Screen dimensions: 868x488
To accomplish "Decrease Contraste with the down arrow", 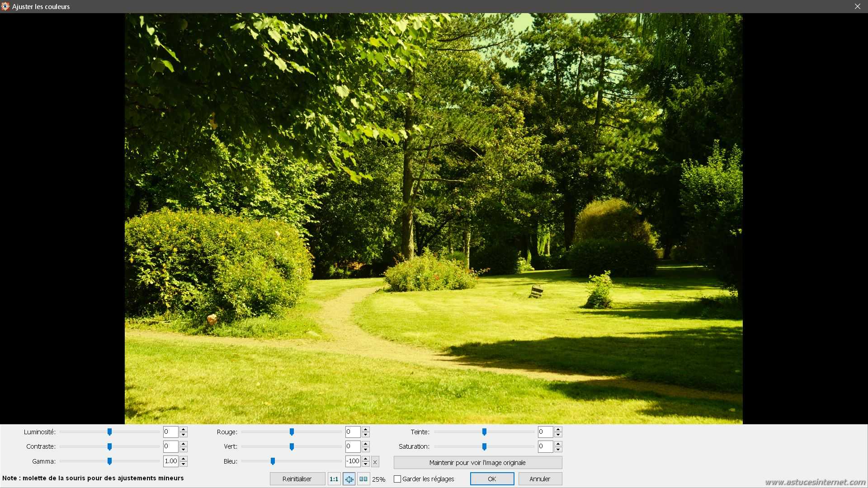I will tap(183, 450).
